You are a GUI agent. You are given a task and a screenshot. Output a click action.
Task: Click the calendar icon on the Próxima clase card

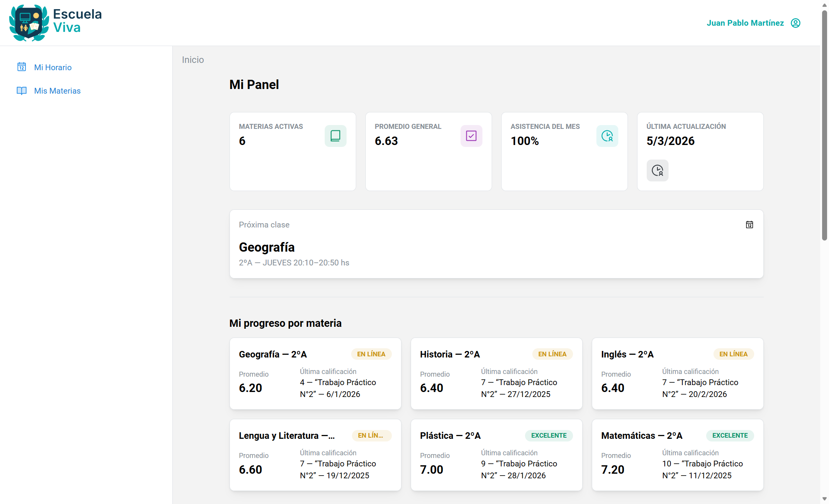pyautogui.click(x=750, y=224)
